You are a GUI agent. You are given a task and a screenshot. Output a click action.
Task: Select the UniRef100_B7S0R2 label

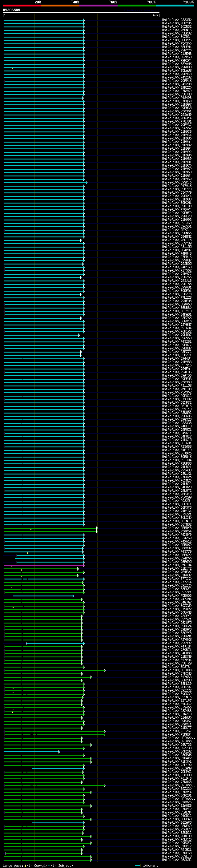tap(177, 609)
